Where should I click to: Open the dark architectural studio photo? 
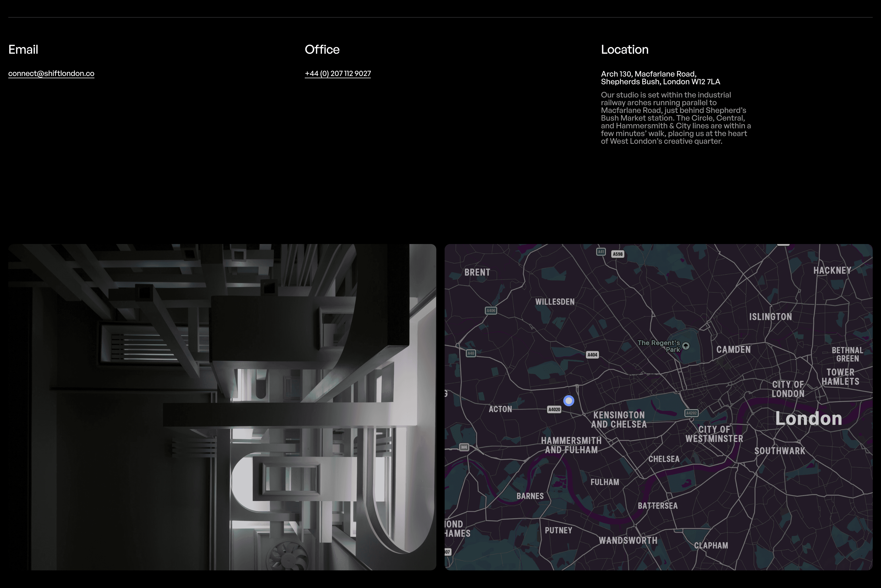coord(222,407)
